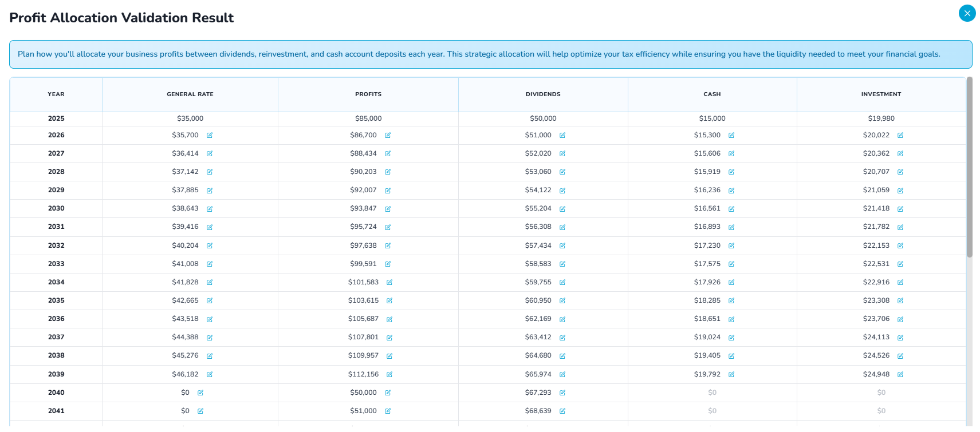The height and width of the screenshot is (432, 980).
Task: Click the 2041 Cash $0 cell
Action: tap(713, 411)
